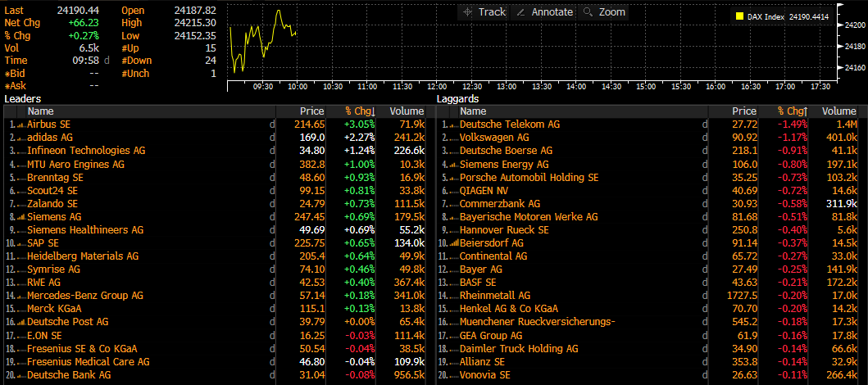Click the mini chart icon beside Deutsche Telekom AG
The image size is (868, 385).
452,125
